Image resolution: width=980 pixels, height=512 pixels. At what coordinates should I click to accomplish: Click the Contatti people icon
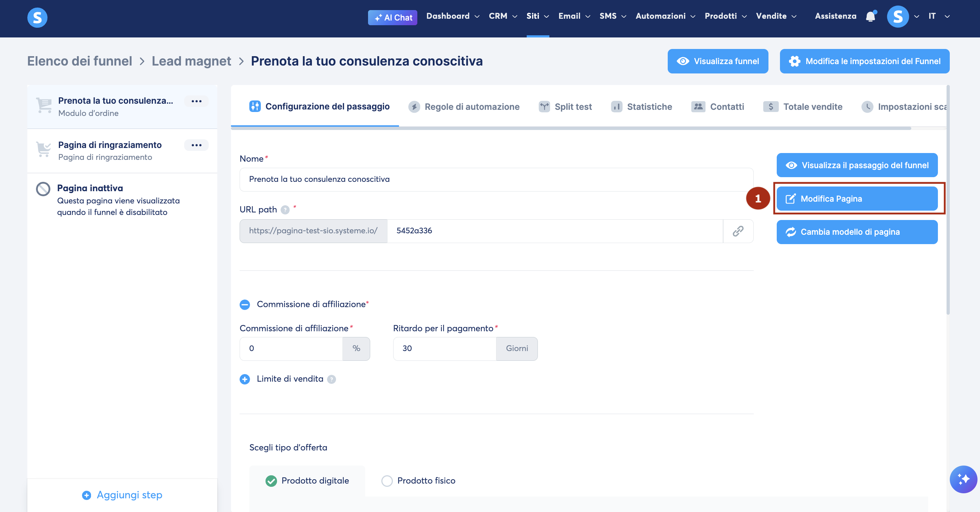(x=698, y=107)
